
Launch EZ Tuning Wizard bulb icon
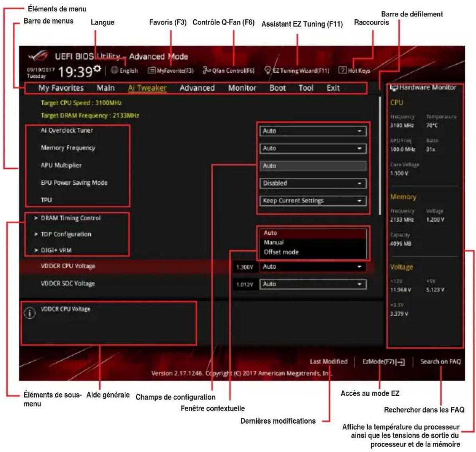click(x=267, y=70)
